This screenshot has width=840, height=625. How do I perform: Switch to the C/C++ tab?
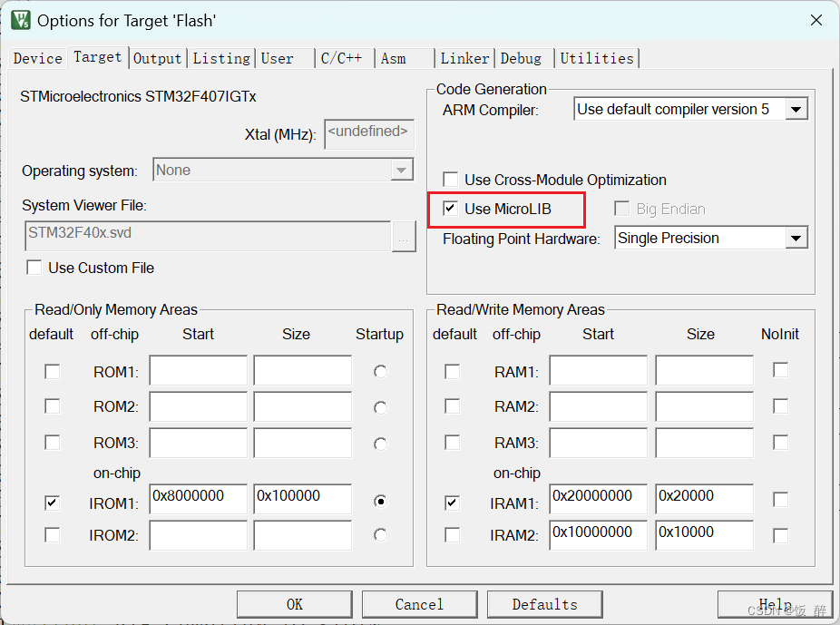click(x=344, y=57)
